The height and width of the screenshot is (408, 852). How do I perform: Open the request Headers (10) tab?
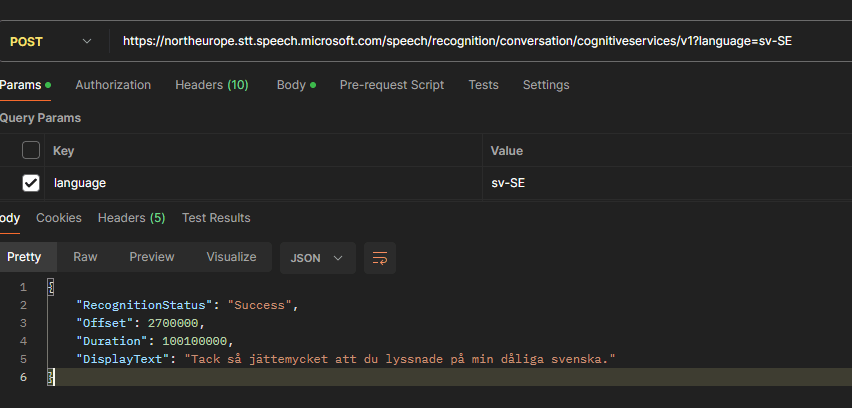[211, 85]
